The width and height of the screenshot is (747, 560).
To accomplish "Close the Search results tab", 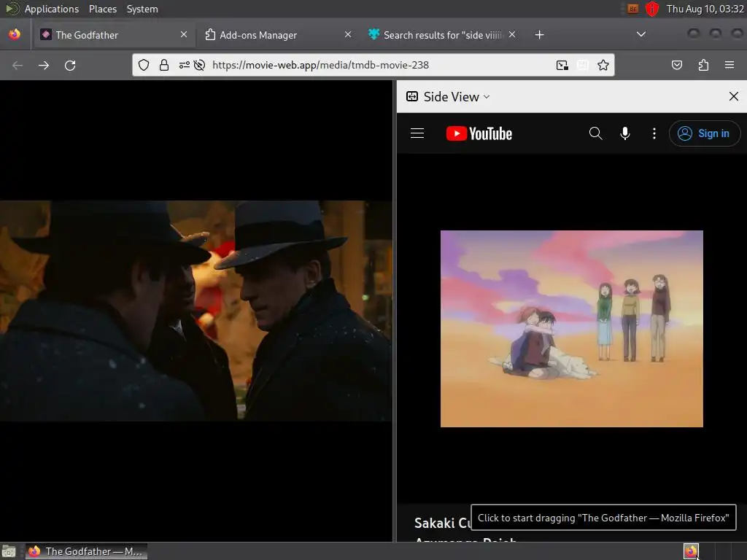I will point(511,35).
